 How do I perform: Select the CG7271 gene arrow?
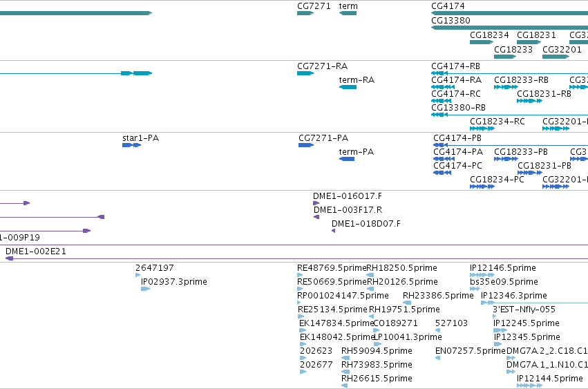point(305,13)
